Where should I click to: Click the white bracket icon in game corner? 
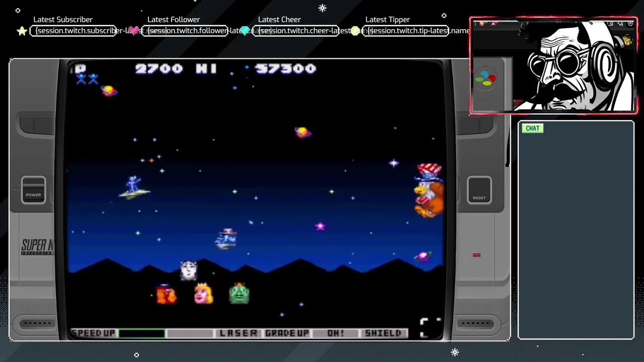pos(431,328)
